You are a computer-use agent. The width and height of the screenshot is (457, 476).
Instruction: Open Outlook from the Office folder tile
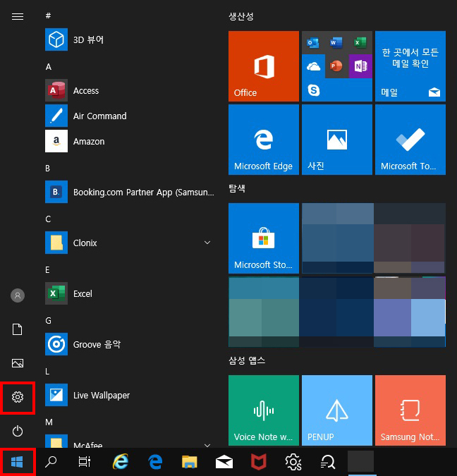(313, 42)
